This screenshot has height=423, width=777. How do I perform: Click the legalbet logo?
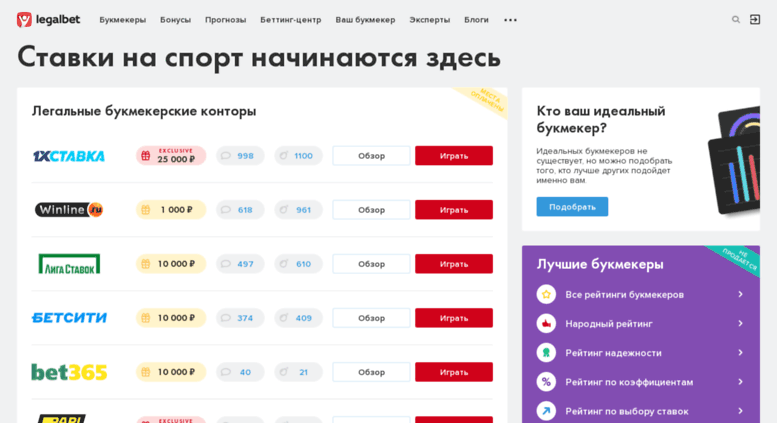48,20
